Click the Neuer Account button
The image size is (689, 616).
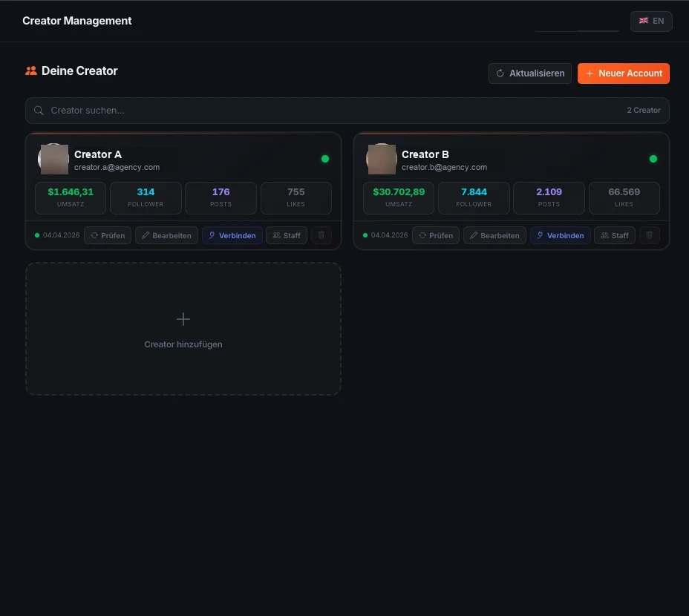tap(623, 73)
